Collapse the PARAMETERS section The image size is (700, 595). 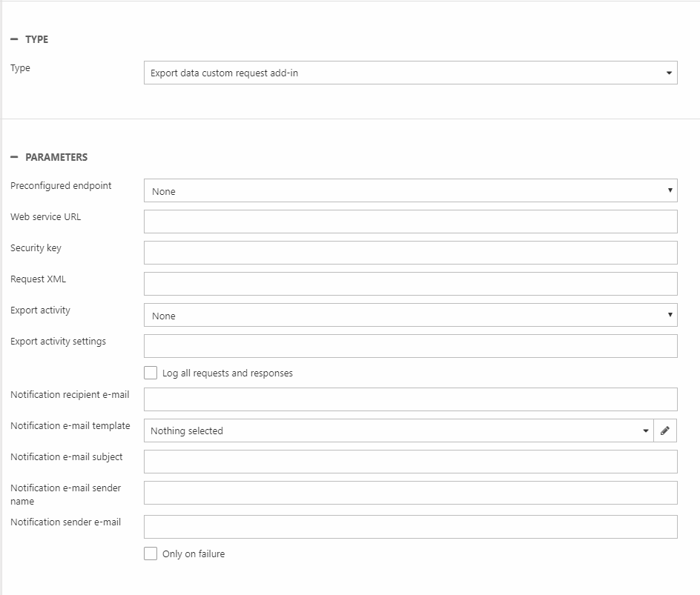15,157
